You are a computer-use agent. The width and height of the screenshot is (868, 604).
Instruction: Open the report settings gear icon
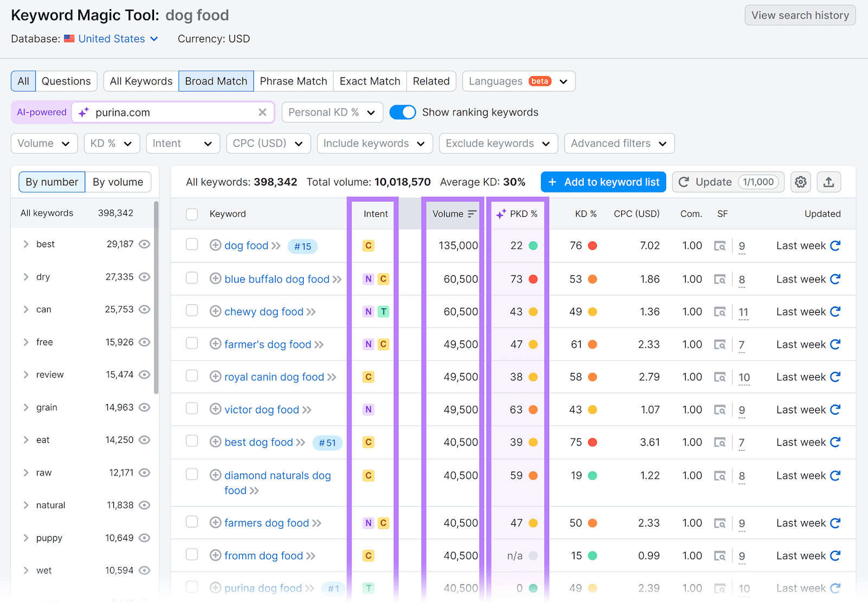point(801,182)
